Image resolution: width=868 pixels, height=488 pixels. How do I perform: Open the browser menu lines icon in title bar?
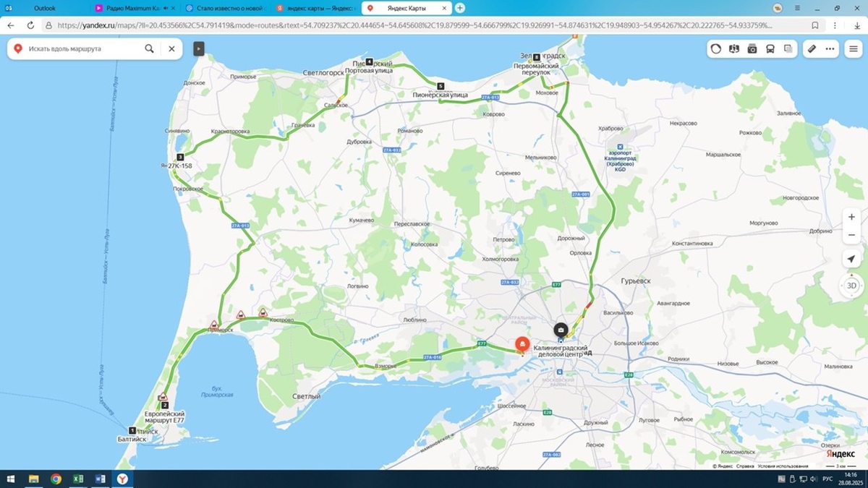[x=796, y=8]
